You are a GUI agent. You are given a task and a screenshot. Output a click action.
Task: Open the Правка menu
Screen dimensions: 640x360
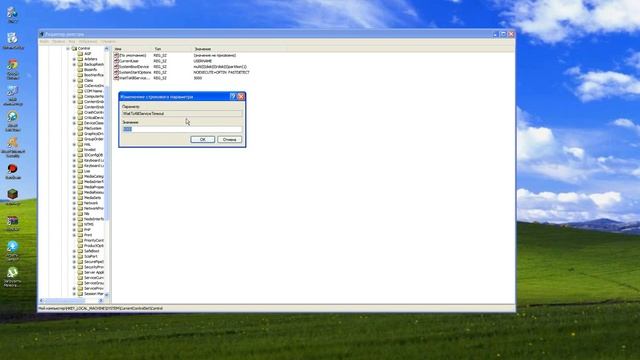58,42
